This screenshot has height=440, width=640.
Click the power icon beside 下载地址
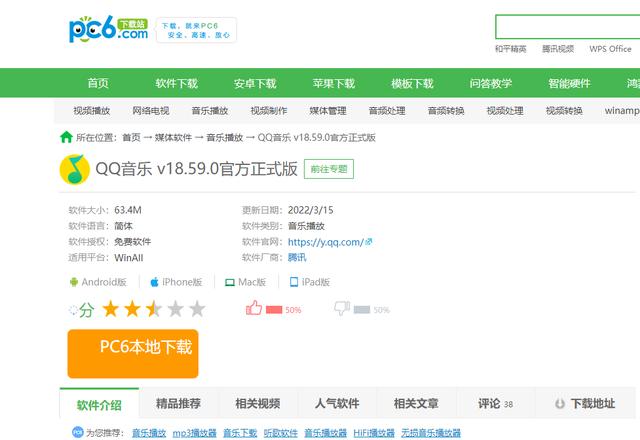point(560,404)
